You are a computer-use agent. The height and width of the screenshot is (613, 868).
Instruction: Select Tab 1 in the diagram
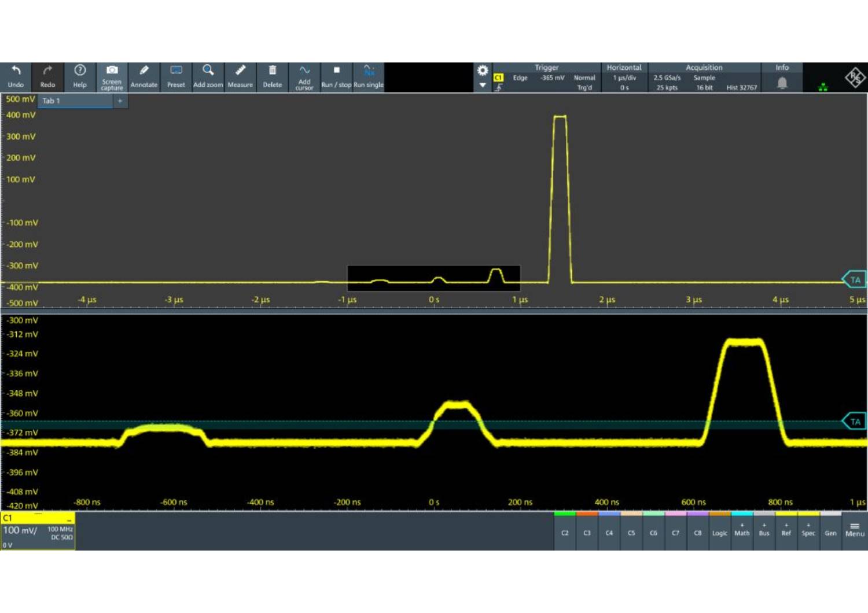75,101
